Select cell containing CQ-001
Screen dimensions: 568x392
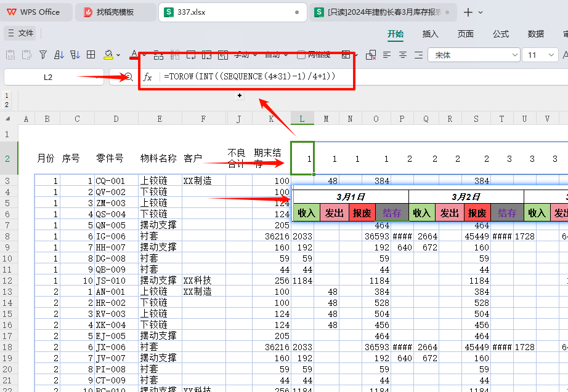116,181
